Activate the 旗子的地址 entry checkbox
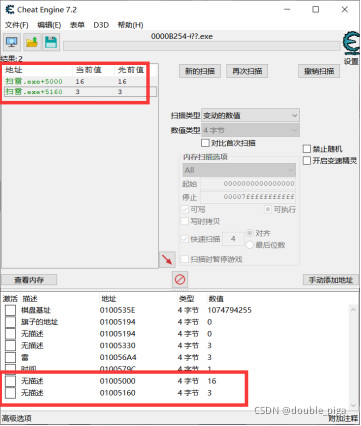The width and height of the screenshot is (361, 426). click(10, 322)
